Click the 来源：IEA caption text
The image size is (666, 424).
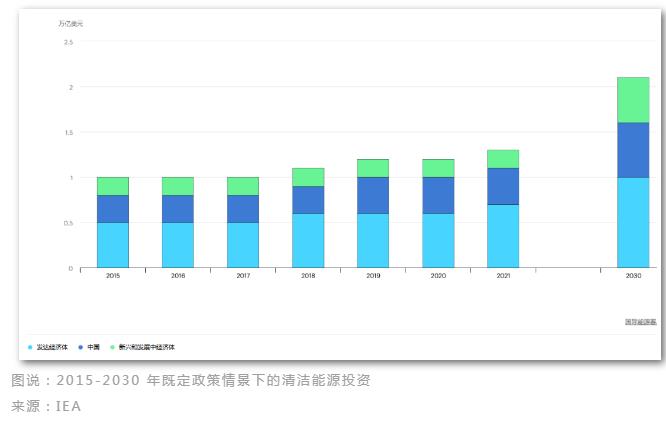[x=46, y=406]
